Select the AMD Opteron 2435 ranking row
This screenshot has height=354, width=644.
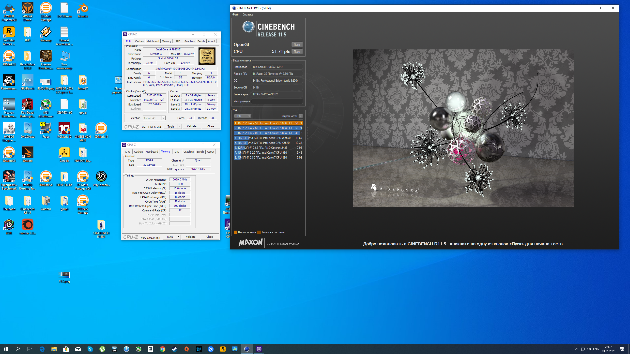268,148
